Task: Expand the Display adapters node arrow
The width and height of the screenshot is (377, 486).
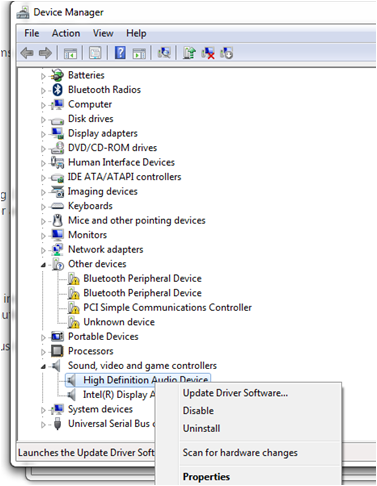Action: [x=43, y=134]
